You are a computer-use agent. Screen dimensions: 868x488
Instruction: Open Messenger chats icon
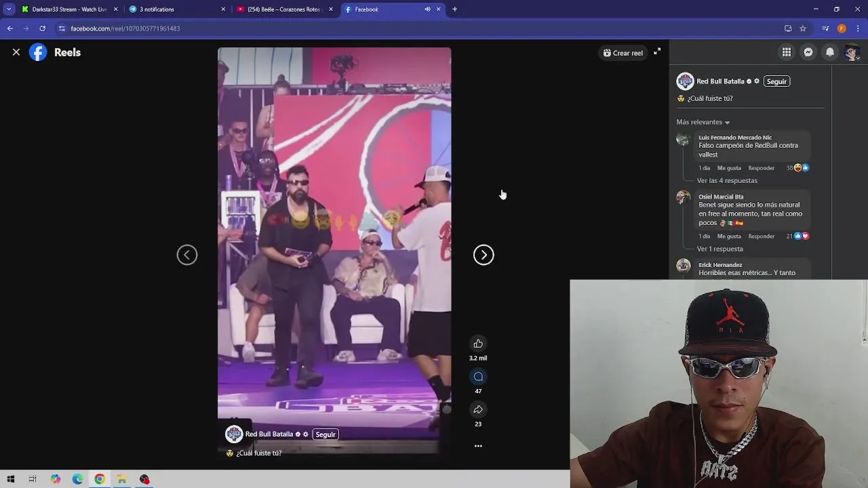[x=808, y=52]
